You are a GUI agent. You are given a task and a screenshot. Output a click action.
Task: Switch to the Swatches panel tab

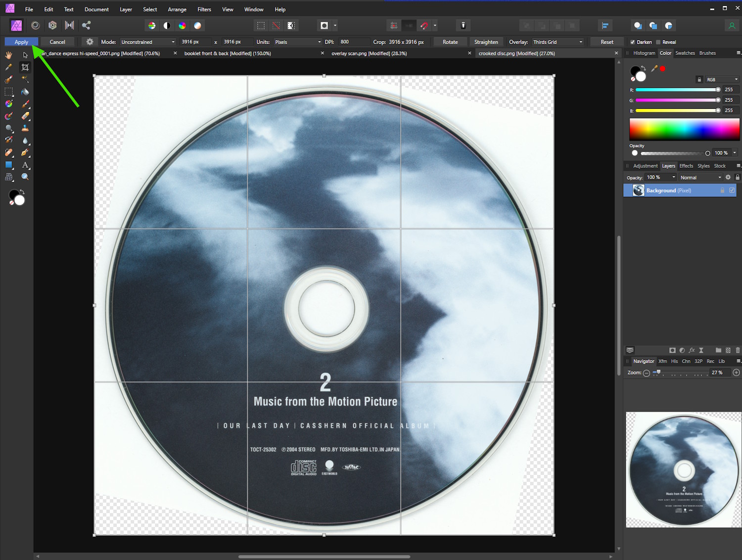point(685,53)
